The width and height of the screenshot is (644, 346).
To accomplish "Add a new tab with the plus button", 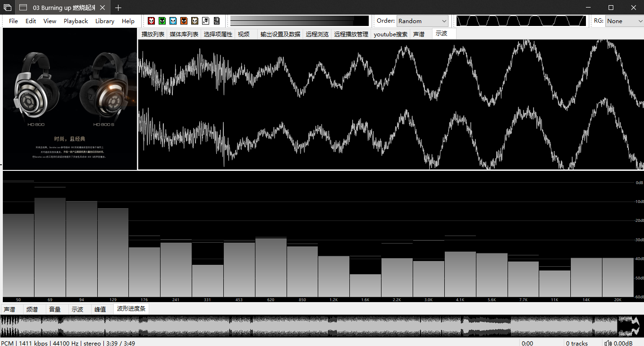I will pos(118,8).
